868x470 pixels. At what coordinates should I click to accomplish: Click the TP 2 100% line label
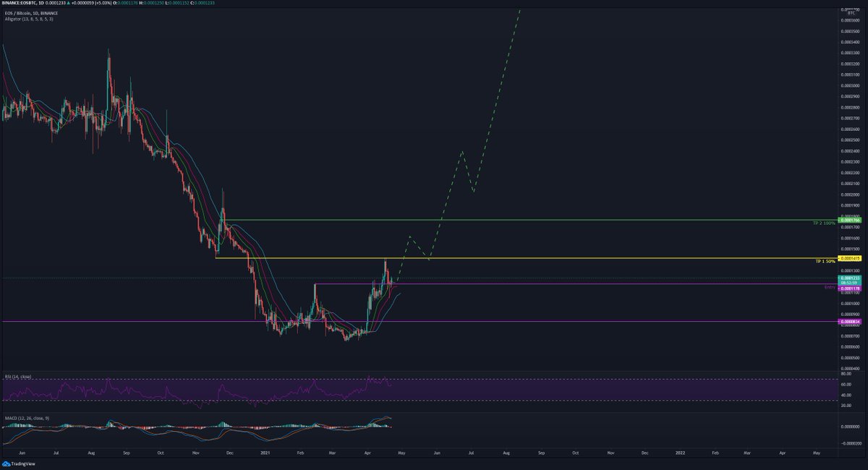point(824,223)
